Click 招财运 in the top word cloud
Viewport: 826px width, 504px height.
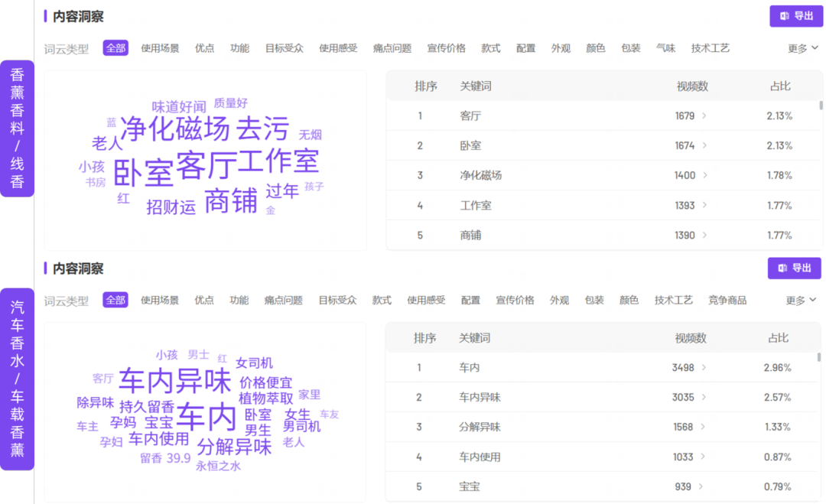click(171, 207)
